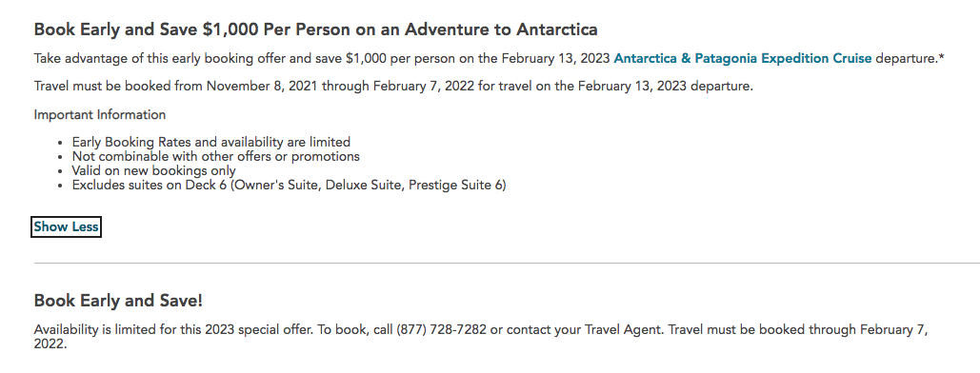Click the 'Prestige Suite 6' text
The height and width of the screenshot is (373, 980).
point(455,185)
